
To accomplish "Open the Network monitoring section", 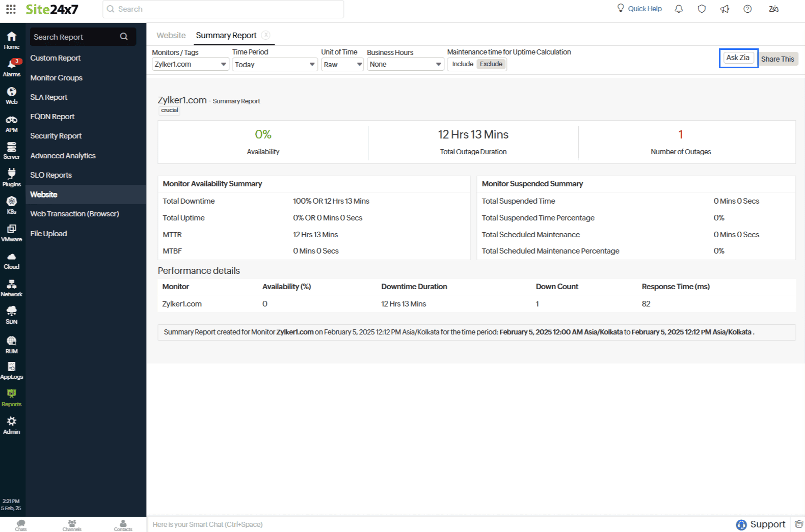I will 11,288.
